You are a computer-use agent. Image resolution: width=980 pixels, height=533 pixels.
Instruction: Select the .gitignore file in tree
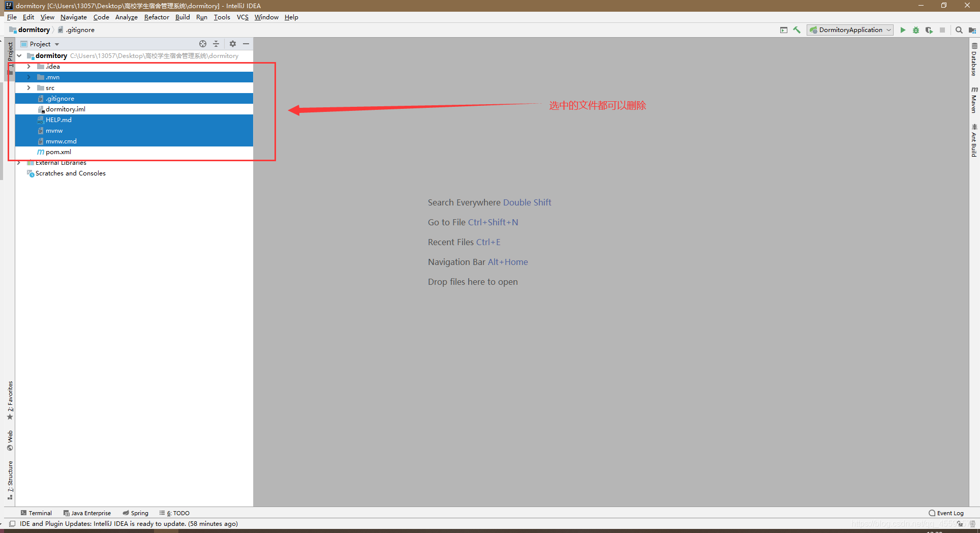pos(134,99)
